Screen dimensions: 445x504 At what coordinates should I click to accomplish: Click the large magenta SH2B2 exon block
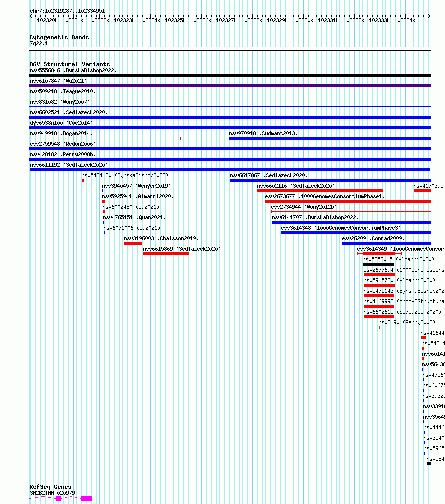[x=87, y=499]
